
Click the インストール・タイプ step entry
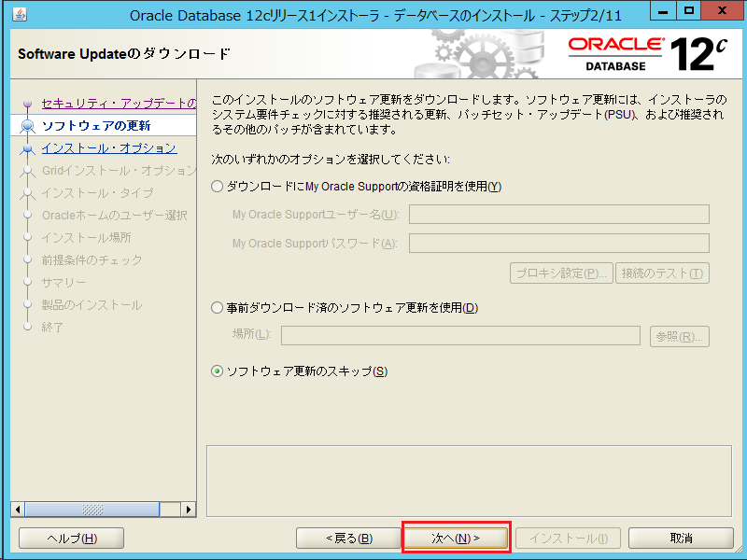pyautogui.click(x=98, y=192)
